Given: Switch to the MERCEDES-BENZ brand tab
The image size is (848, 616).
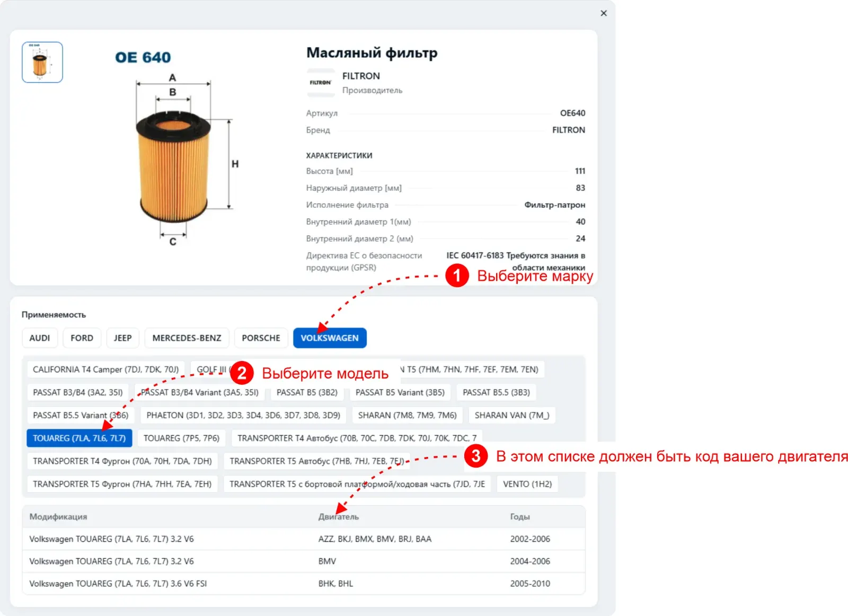Looking at the screenshot, I should [x=187, y=338].
